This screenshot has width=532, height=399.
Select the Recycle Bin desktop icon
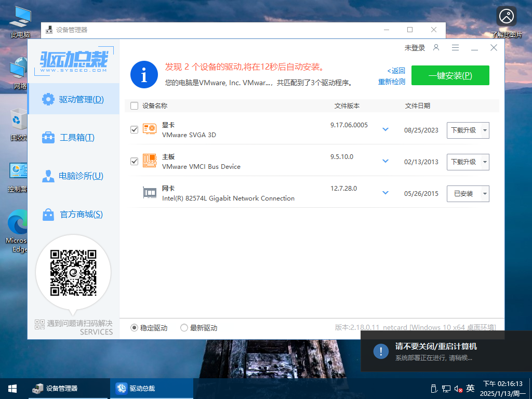coord(18,124)
